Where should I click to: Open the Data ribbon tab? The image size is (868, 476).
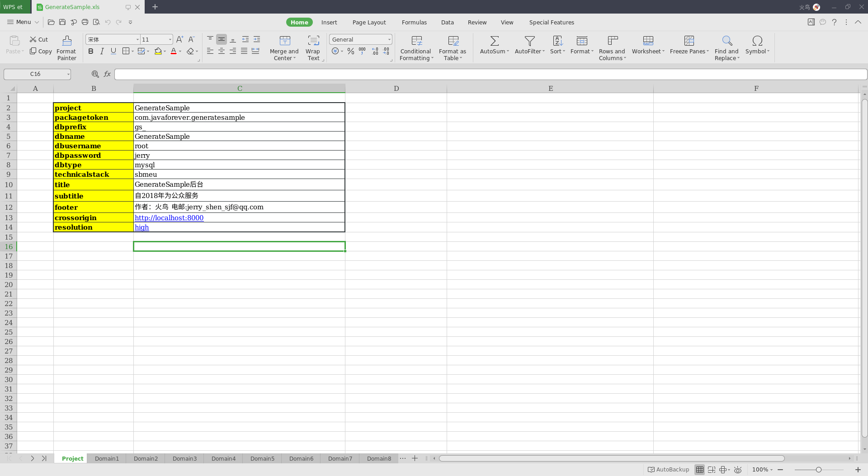(447, 22)
